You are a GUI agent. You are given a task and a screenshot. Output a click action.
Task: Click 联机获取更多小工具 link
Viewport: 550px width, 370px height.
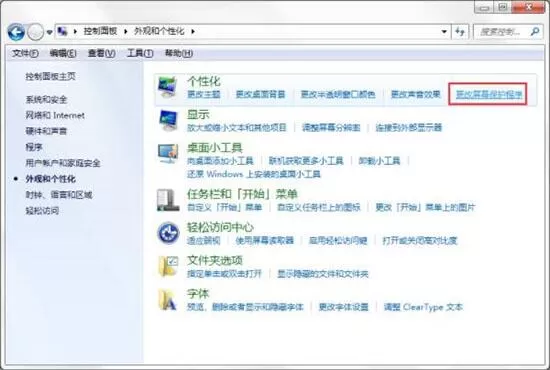(306, 161)
